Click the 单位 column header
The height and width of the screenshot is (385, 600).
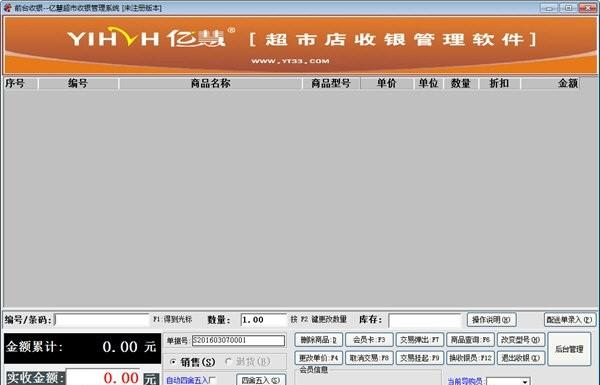428,83
